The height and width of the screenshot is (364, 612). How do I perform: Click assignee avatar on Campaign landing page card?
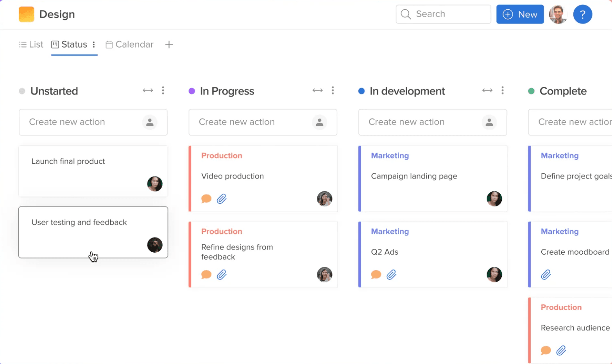pos(495,198)
